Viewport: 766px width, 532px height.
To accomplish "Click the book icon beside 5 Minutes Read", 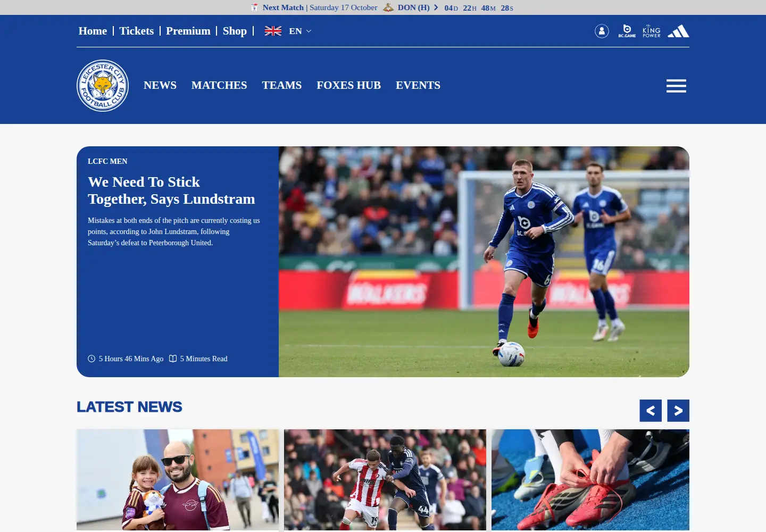I will click(x=173, y=359).
